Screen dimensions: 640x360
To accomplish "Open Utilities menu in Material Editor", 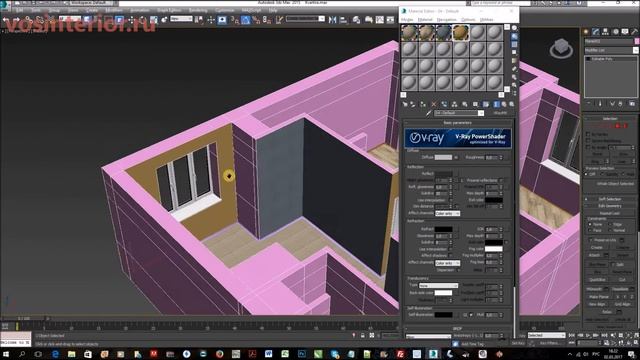I will (487, 20).
